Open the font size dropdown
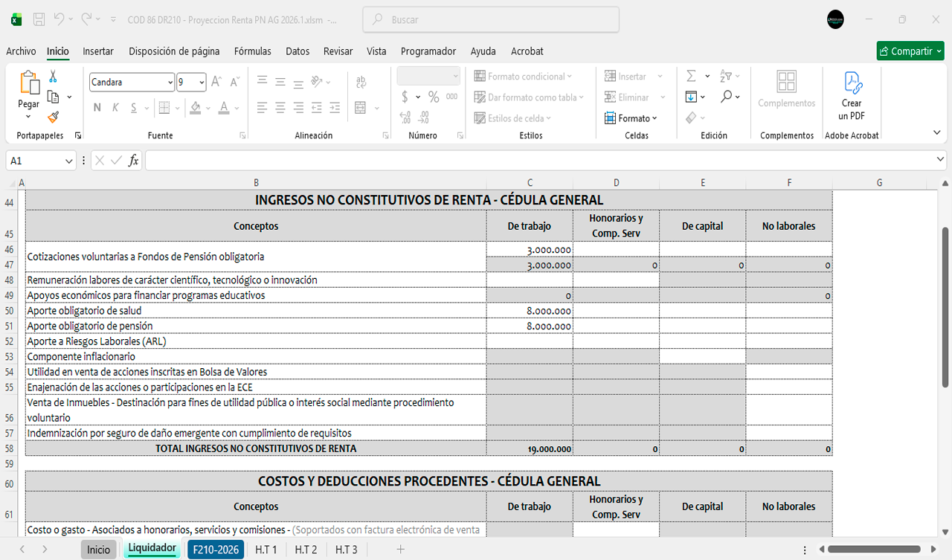 (201, 83)
